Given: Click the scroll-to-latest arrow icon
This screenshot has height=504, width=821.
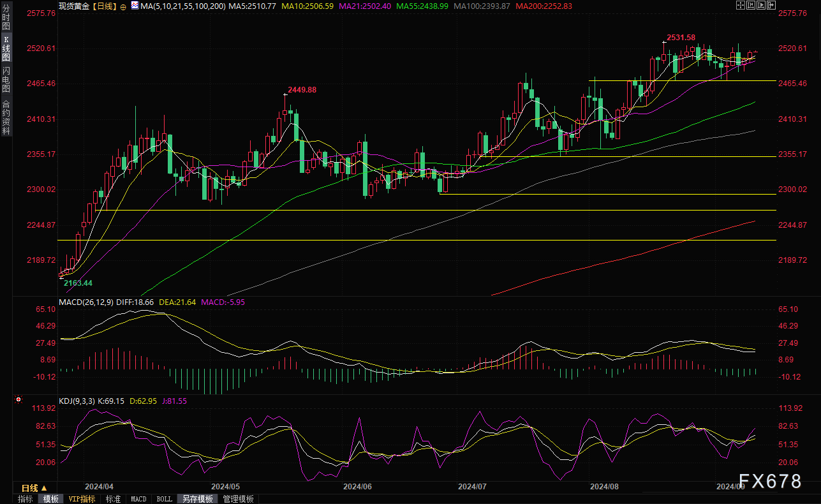Looking at the screenshot, I should [773, 6].
